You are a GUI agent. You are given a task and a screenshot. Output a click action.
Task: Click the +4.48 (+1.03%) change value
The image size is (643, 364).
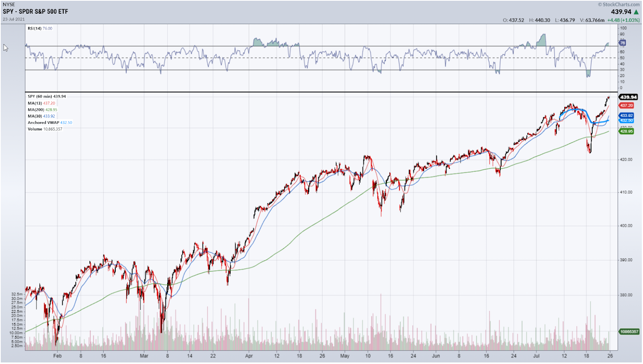[623, 20]
